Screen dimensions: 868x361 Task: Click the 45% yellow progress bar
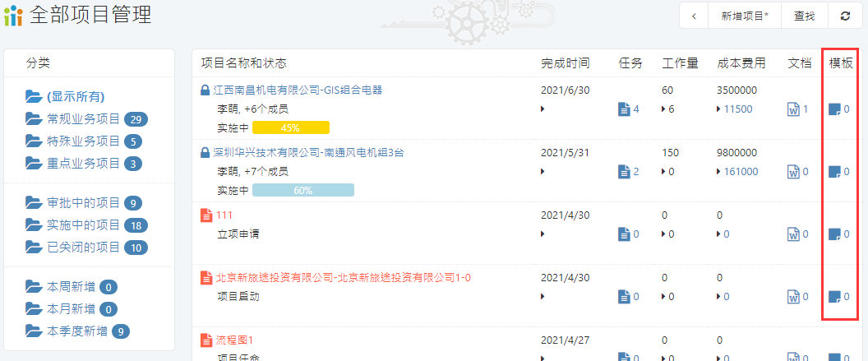(290, 127)
